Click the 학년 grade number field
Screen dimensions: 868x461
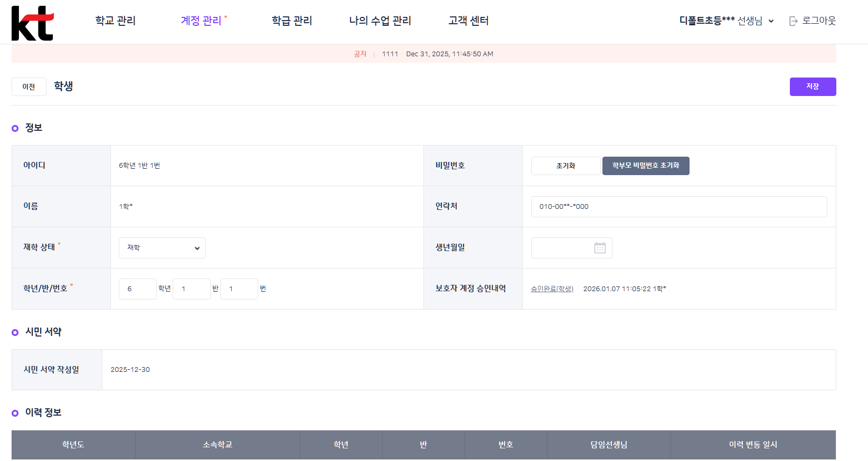(x=137, y=289)
